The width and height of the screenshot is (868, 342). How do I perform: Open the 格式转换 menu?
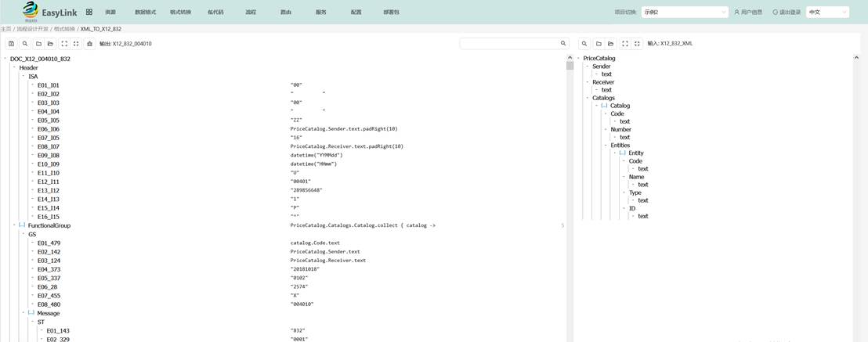[180, 13]
